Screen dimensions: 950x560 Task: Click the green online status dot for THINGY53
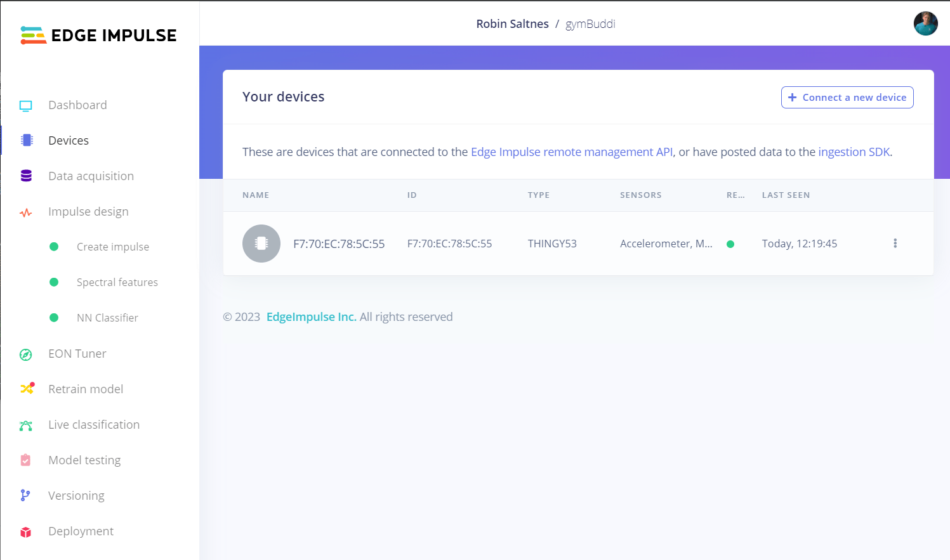[x=730, y=244]
